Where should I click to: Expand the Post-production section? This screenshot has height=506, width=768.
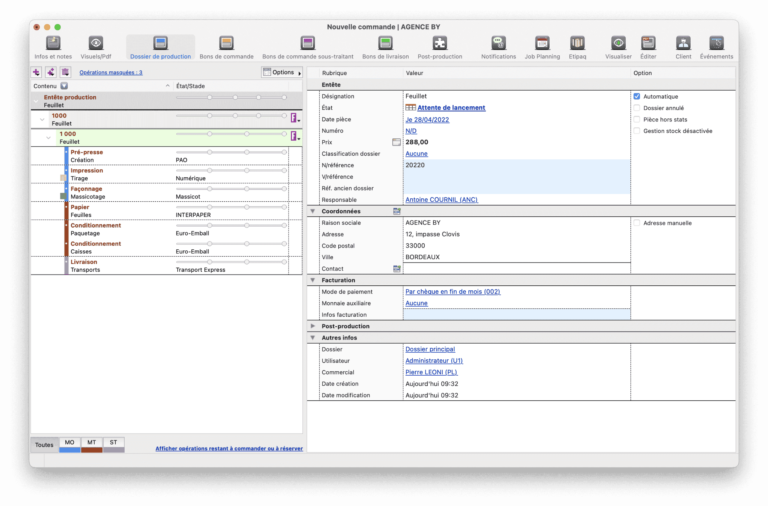(x=313, y=326)
